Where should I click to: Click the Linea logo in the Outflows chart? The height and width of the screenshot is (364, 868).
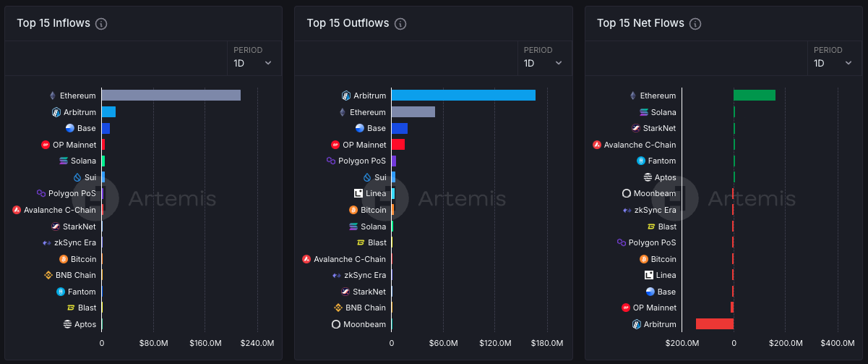pos(358,193)
